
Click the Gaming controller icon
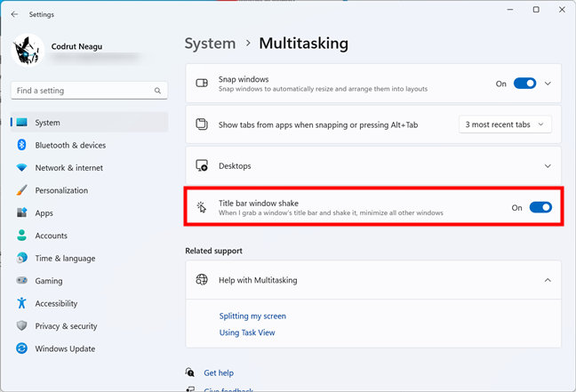(22, 281)
